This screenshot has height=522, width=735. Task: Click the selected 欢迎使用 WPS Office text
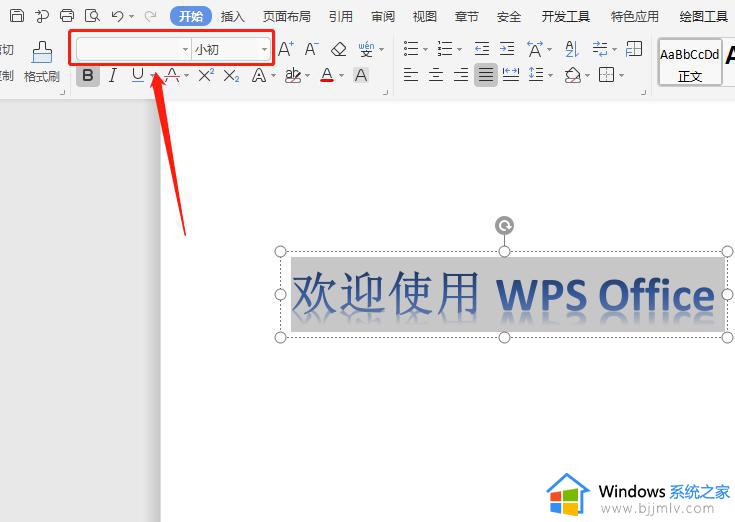503,294
